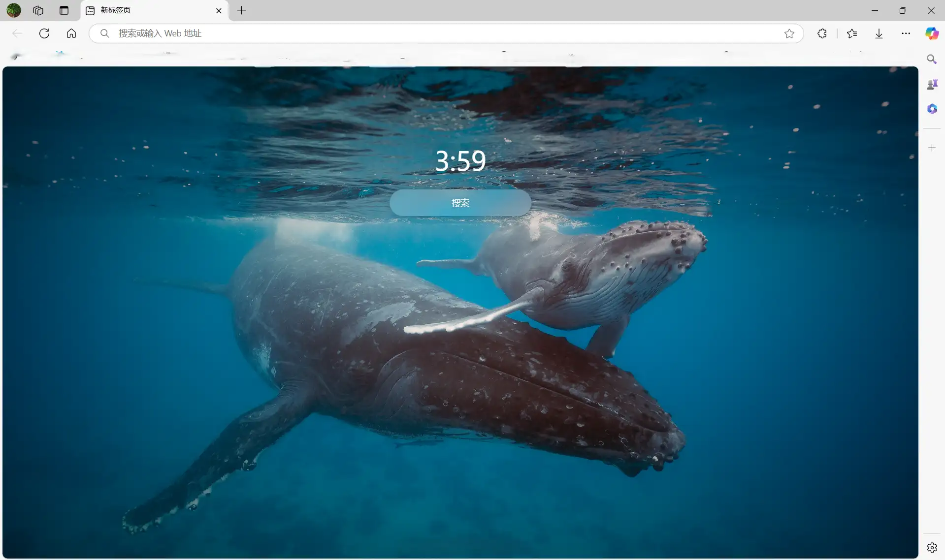Refresh the current page

(44, 33)
